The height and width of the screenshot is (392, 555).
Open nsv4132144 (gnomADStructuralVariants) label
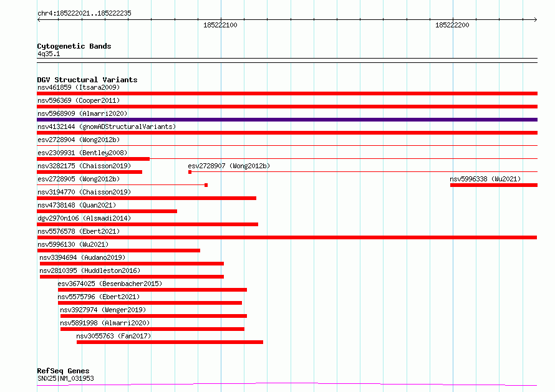[107, 127]
